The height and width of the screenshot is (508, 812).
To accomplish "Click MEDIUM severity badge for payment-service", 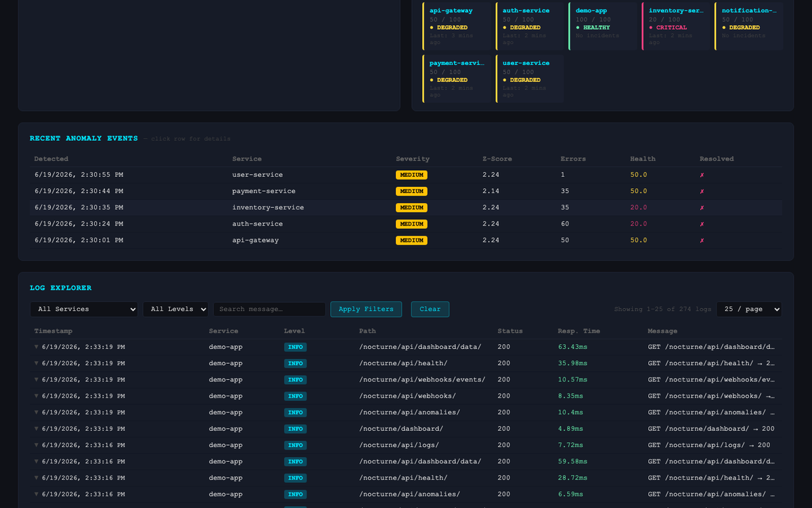I will pos(411,191).
